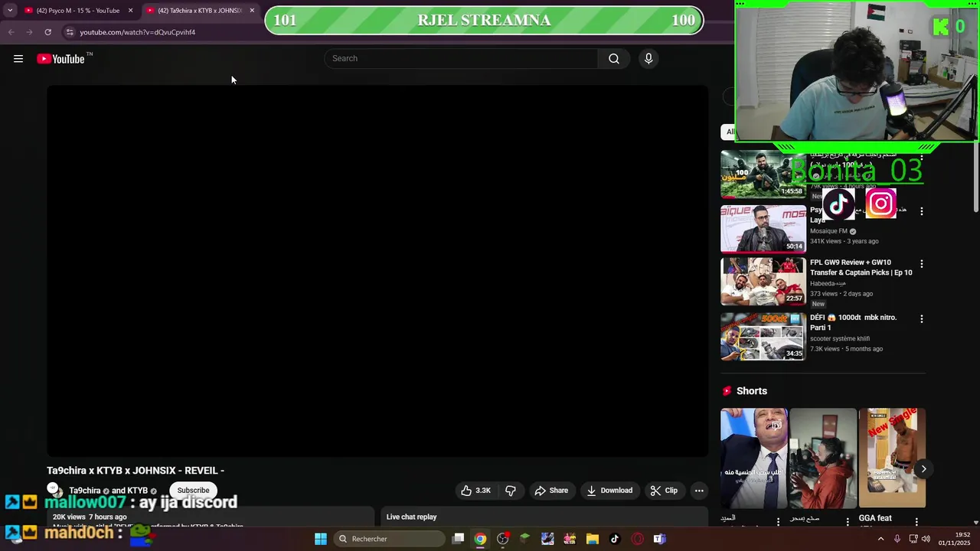Open the tab search dropdown arrow
This screenshot has width=980, height=551.
(x=10, y=11)
